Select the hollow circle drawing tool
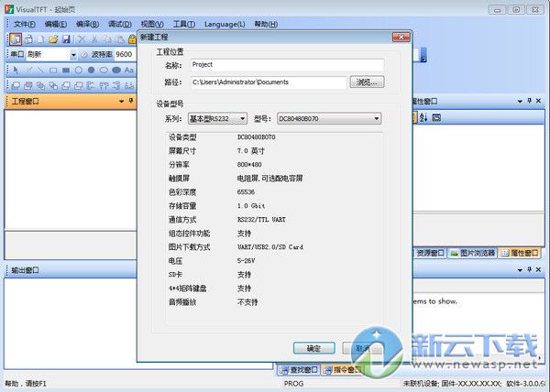The width and height of the screenshot is (550, 392). (x=79, y=70)
